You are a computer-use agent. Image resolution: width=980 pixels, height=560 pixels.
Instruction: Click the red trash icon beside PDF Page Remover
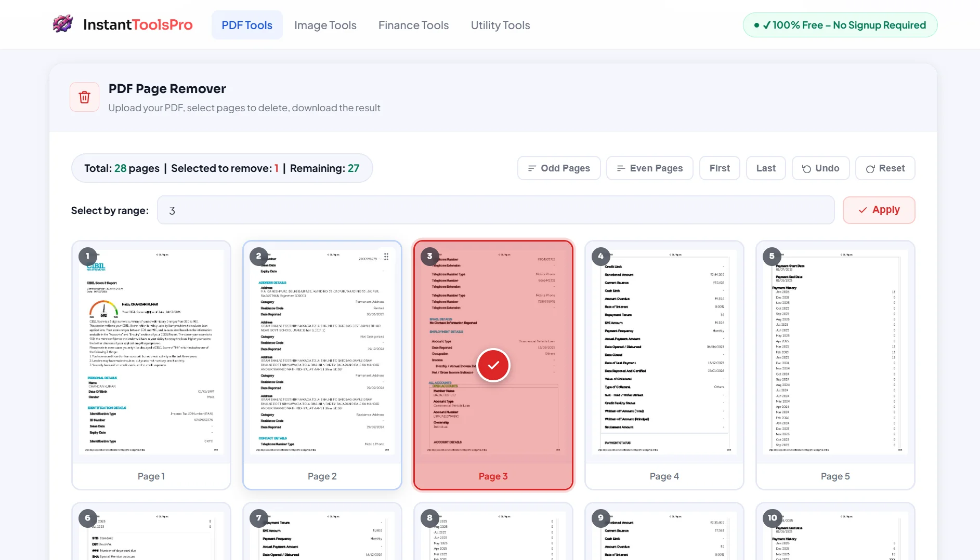(x=84, y=97)
